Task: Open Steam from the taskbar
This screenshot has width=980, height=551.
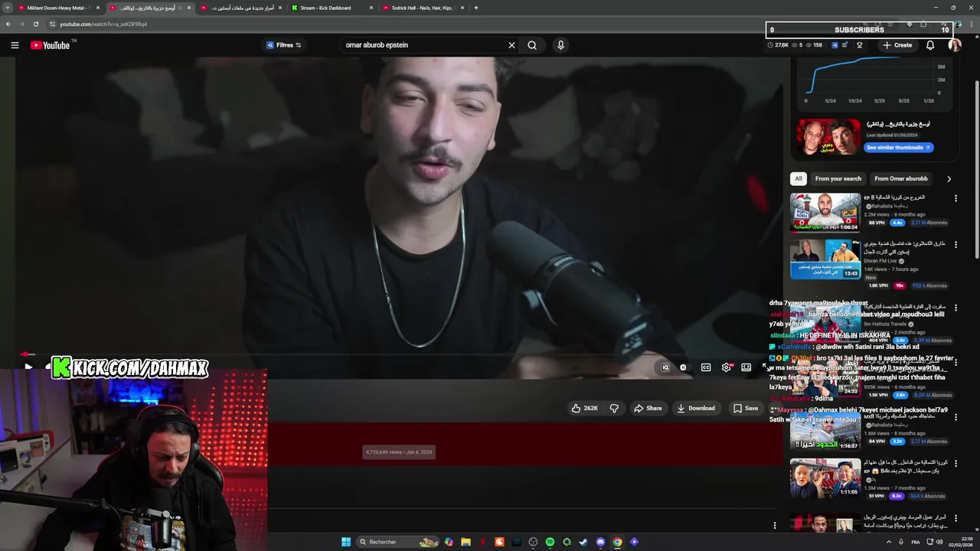Action: (x=583, y=542)
